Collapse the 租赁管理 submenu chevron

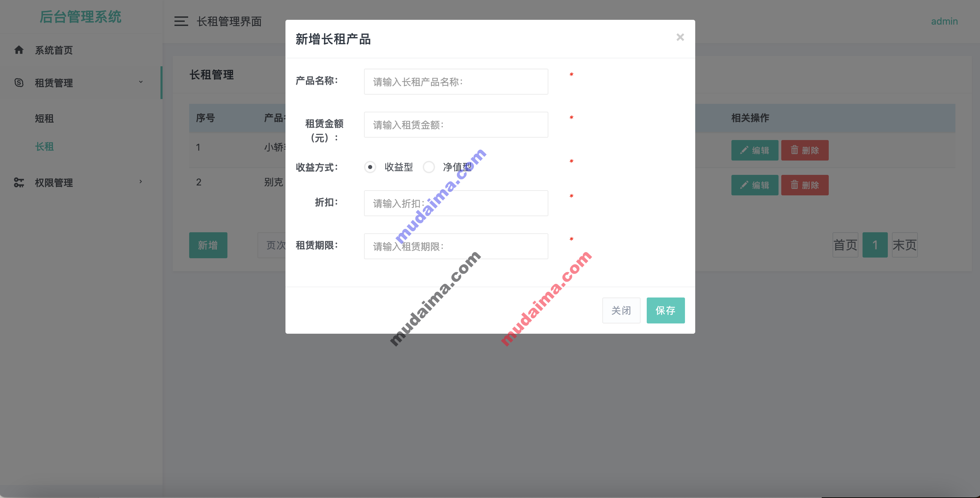click(x=141, y=82)
